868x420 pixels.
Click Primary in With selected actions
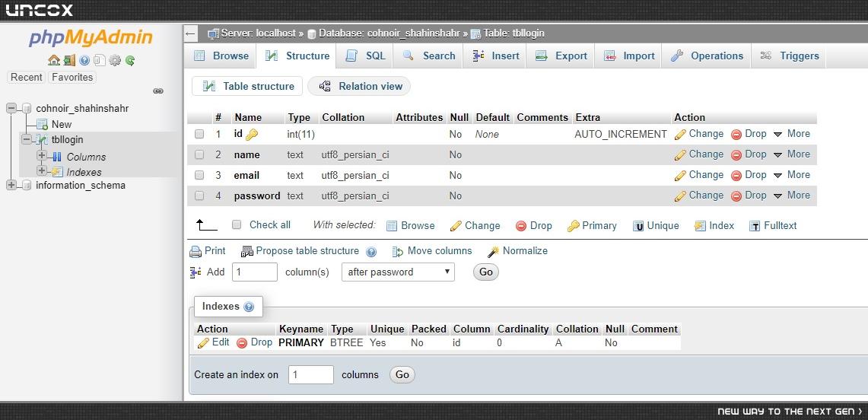pyautogui.click(x=592, y=226)
